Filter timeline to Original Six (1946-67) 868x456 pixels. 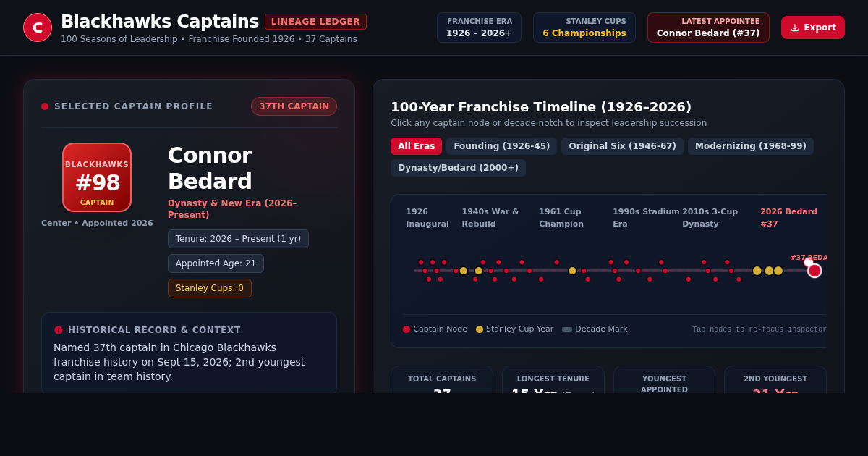pos(622,146)
